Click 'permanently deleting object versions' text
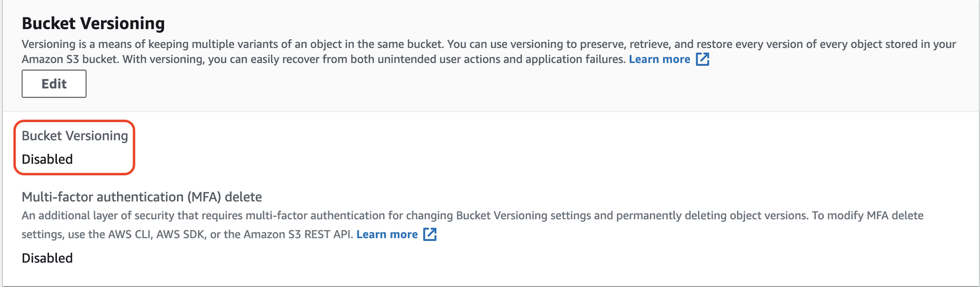The image size is (980, 287). pyautogui.click(x=712, y=216)
